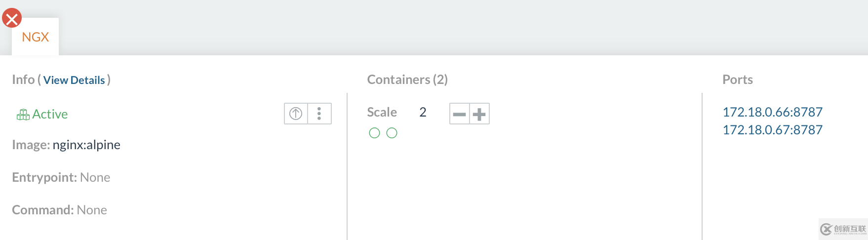Open port link 172.18.0.67:8787
This screenshot has height=240, width=868.
(772, 130)
